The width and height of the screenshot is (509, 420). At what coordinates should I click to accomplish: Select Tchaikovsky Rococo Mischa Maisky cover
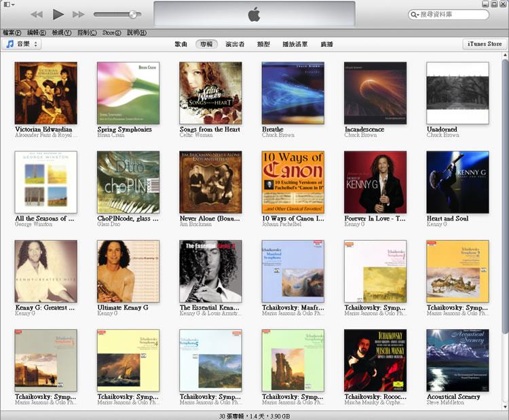click(375, 360)
